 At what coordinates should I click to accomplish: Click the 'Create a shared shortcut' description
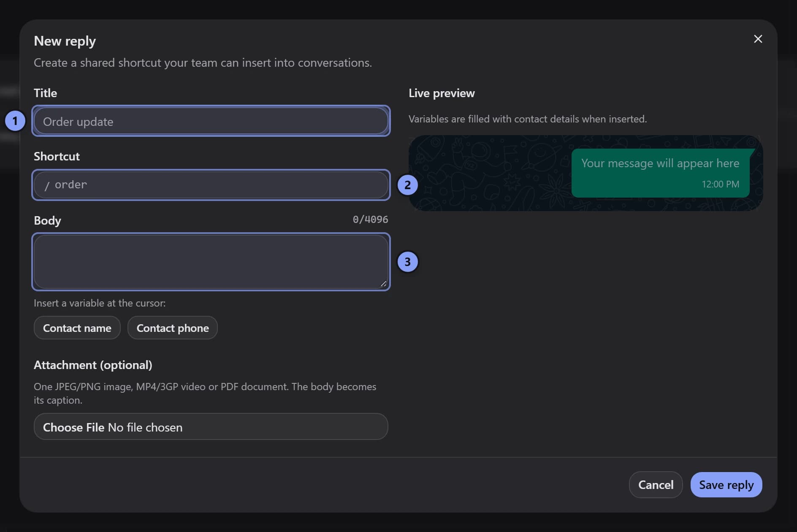point(203,63)
